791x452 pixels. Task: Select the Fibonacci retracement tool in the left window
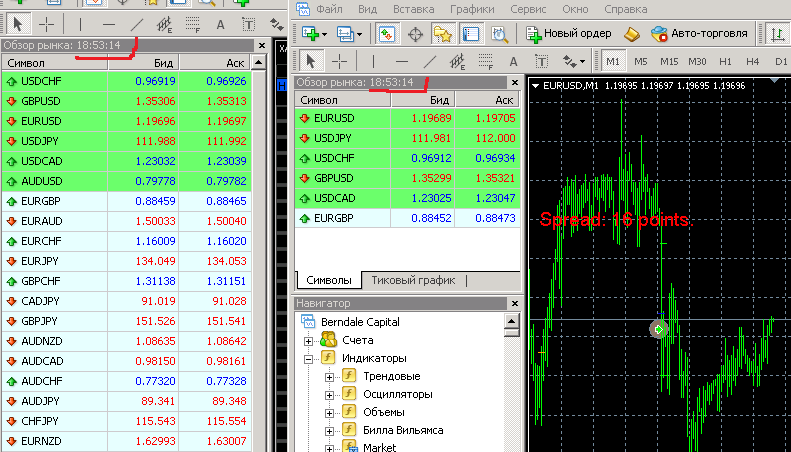[x=192, y=24]
